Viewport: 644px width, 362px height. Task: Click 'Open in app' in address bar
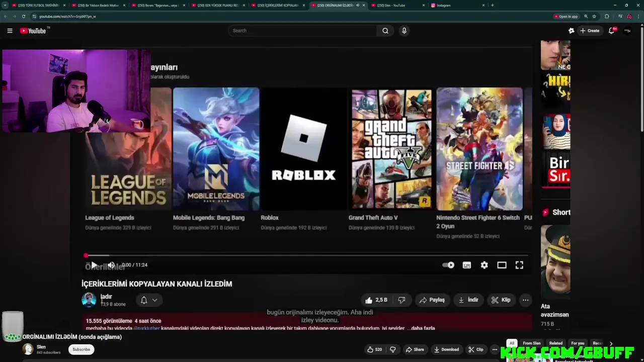[x=566, y=16]
